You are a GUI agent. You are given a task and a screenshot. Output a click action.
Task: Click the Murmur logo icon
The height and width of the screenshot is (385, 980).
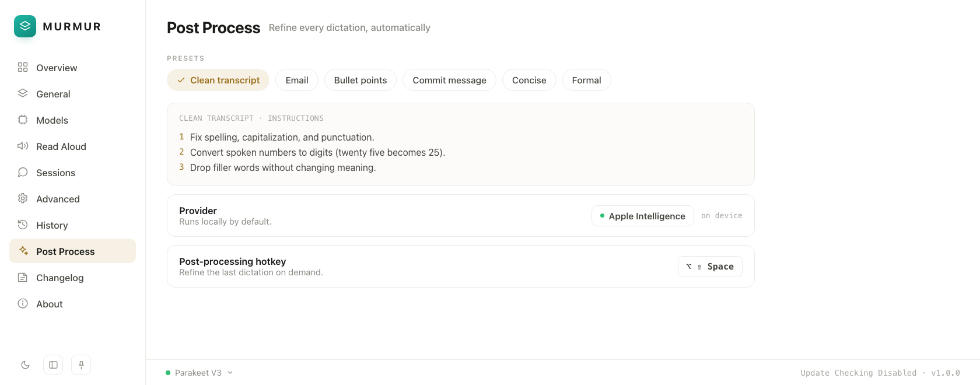pos(25,26)
